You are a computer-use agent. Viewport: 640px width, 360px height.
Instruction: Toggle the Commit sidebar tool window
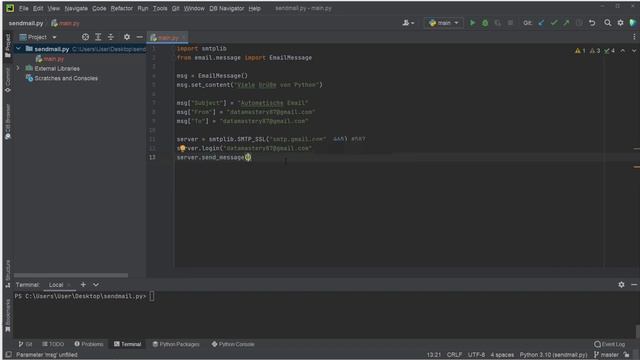tap(8, 80)
